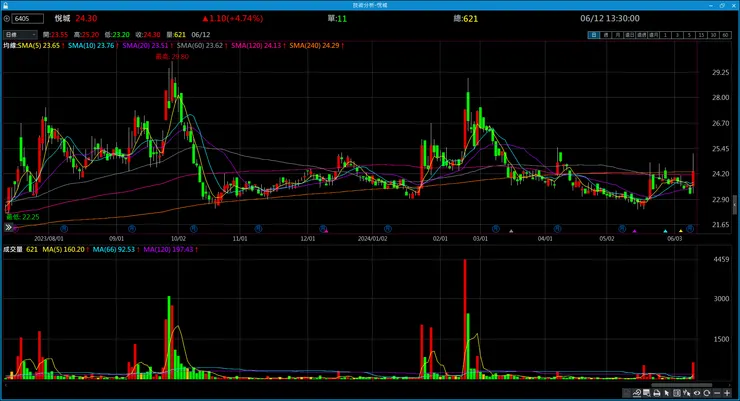Click the SMA(5) 23.65 indicator label
The height and width of the screenshot is (401, 740).
(41, 46)
